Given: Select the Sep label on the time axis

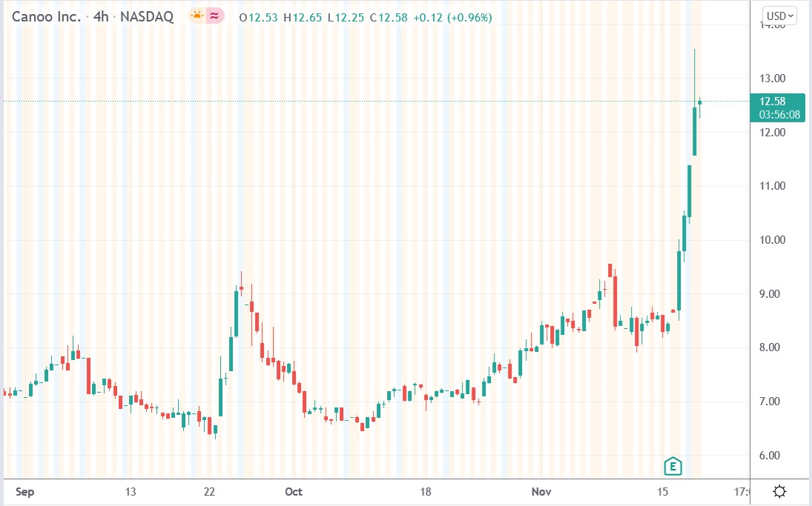Looking at the screenshot, I should (24, 491).
